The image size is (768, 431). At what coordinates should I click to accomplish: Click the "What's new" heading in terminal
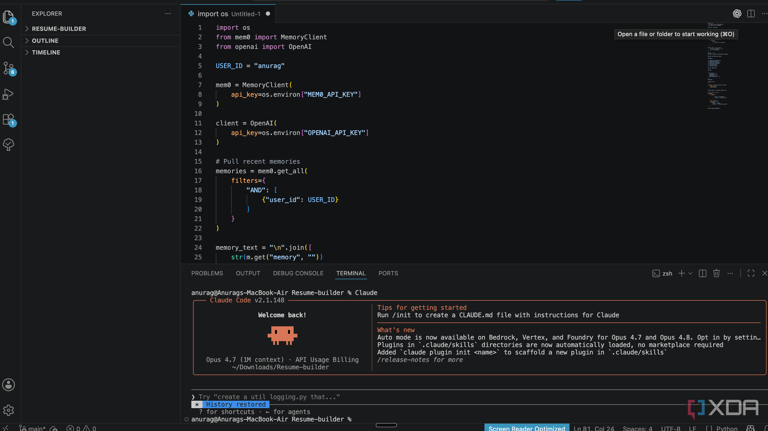(396, 330)
